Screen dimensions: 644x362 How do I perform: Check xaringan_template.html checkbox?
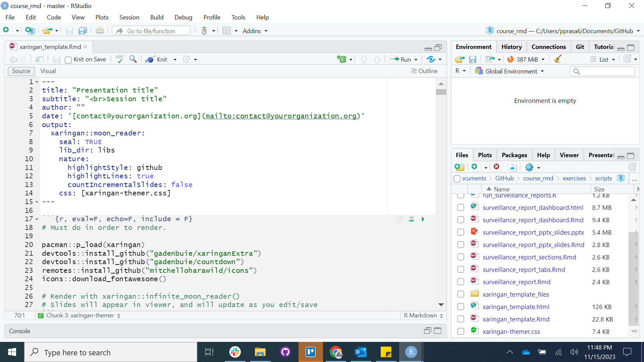pos(461,307)
